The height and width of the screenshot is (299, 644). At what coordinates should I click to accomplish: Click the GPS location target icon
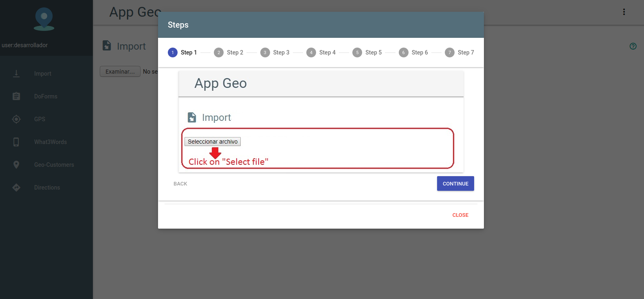(16, 119)
